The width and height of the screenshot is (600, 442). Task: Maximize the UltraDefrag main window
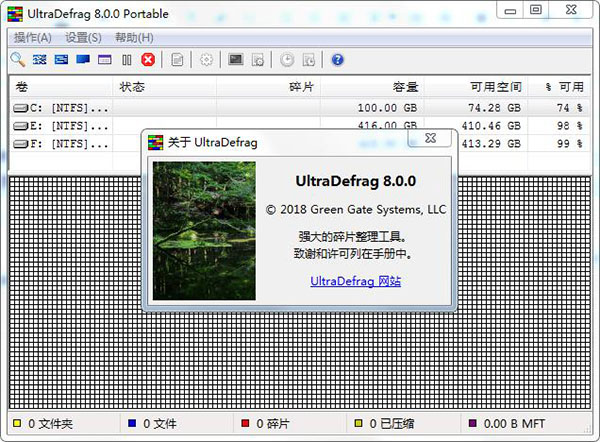(x=536, y=10)
